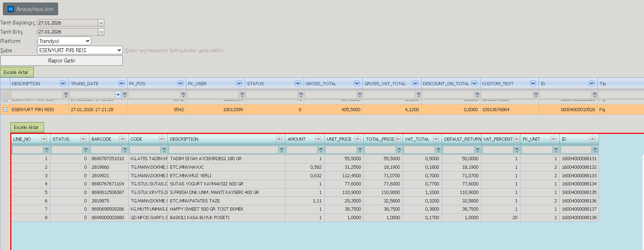Collapse the ESENYURT PIRI REIS 17:21:28 row
The height and width of the screenshot is (250, 644).
click(x=5, y=109)
